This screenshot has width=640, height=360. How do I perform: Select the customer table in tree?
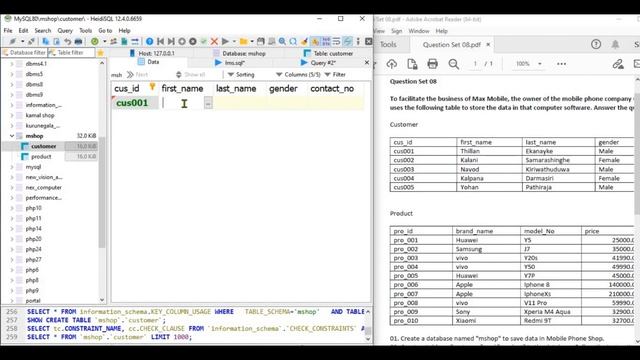pyautogui.click(x=44, y=146)
